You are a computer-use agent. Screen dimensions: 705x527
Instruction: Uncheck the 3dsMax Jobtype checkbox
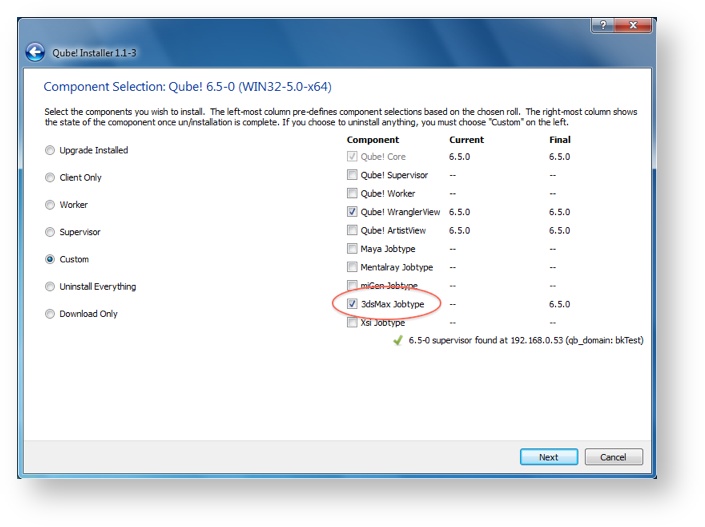[352, 304]
